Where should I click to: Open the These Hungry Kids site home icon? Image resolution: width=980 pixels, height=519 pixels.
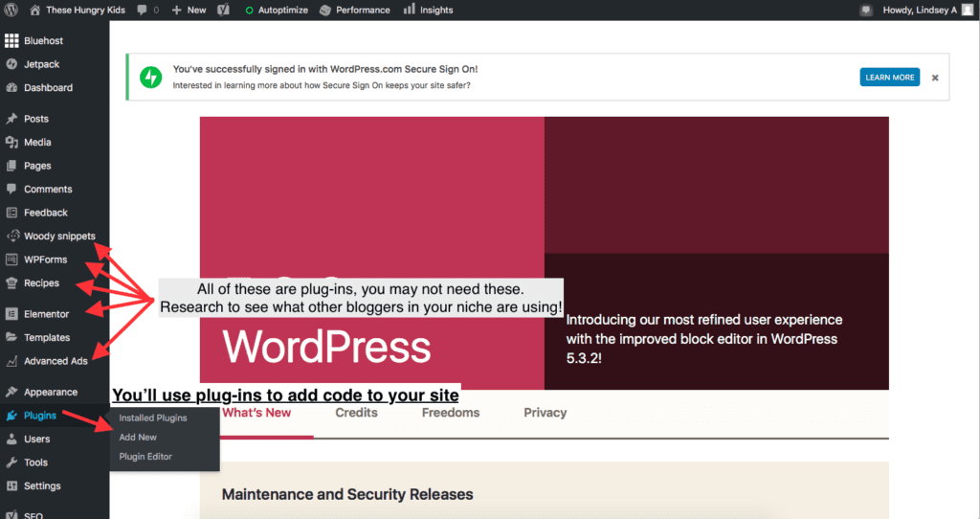35,10
